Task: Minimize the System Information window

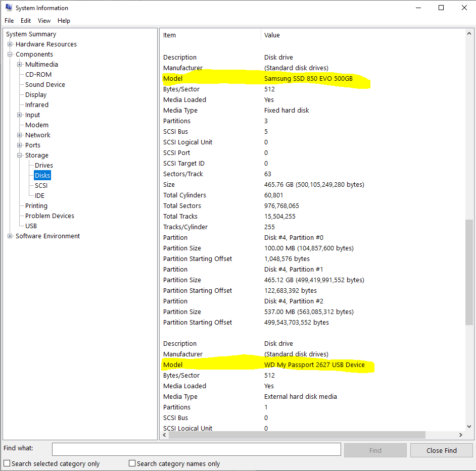Action: (x=418, y=8)
